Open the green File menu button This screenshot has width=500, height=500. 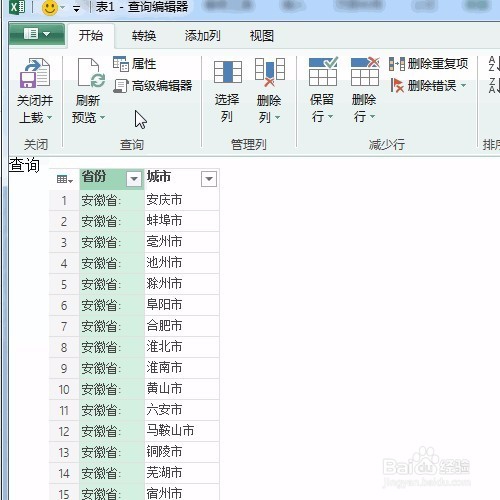point(37,34)
